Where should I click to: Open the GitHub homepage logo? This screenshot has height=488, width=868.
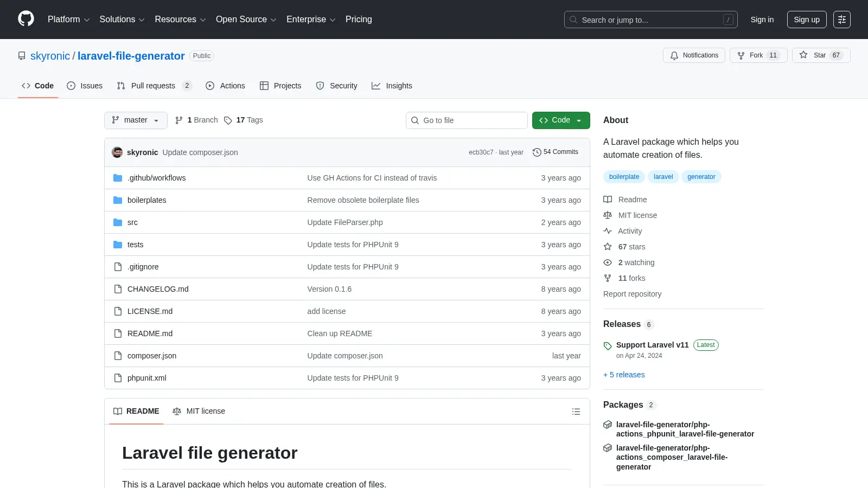26,19
